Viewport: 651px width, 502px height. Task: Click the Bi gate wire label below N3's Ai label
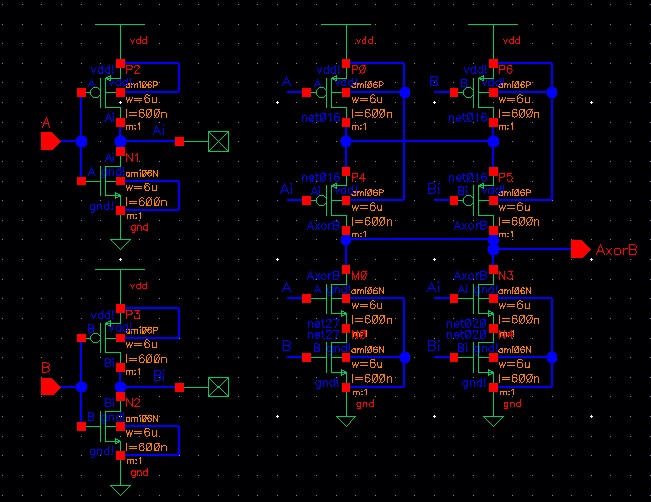pos(433,346)
